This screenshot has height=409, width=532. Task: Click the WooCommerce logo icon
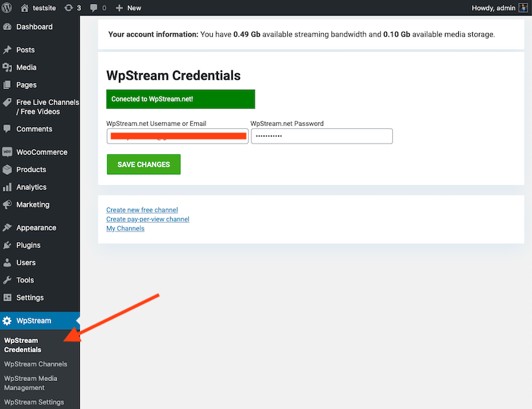click(x=7, y=152)
